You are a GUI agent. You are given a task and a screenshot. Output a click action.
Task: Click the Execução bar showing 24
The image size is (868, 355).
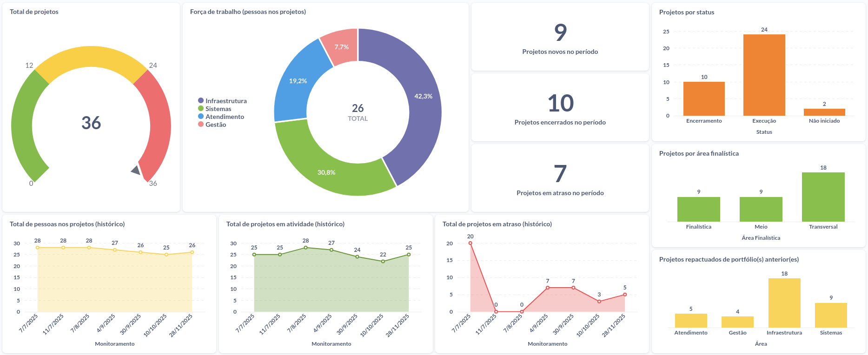pos(764,75)
